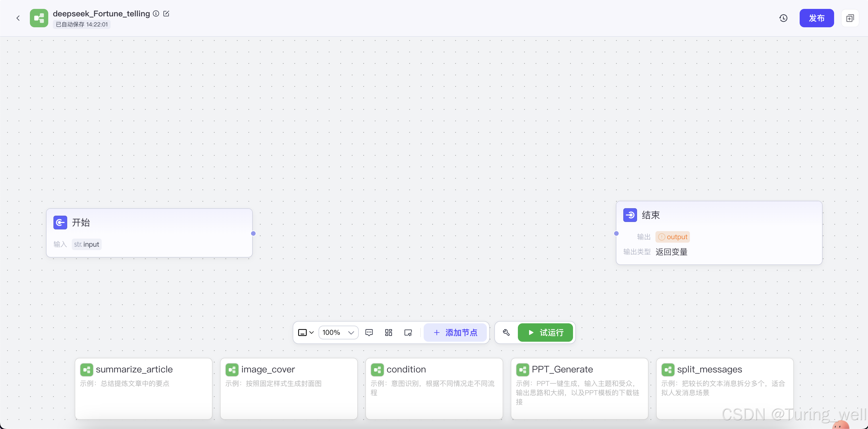This screenshot has width=868, height=429.
Task: Select the 结束 end node
Action: pyautogui.click(x=719, y=215)
